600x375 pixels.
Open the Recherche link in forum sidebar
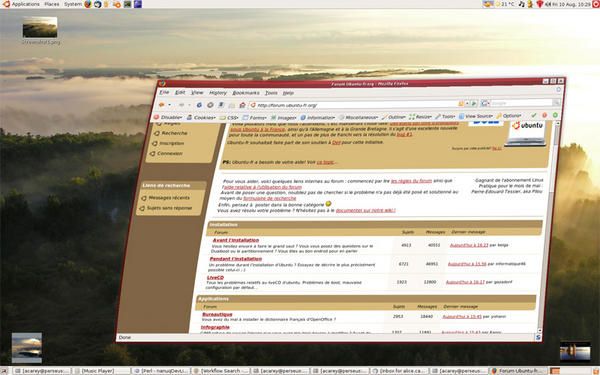174,133
